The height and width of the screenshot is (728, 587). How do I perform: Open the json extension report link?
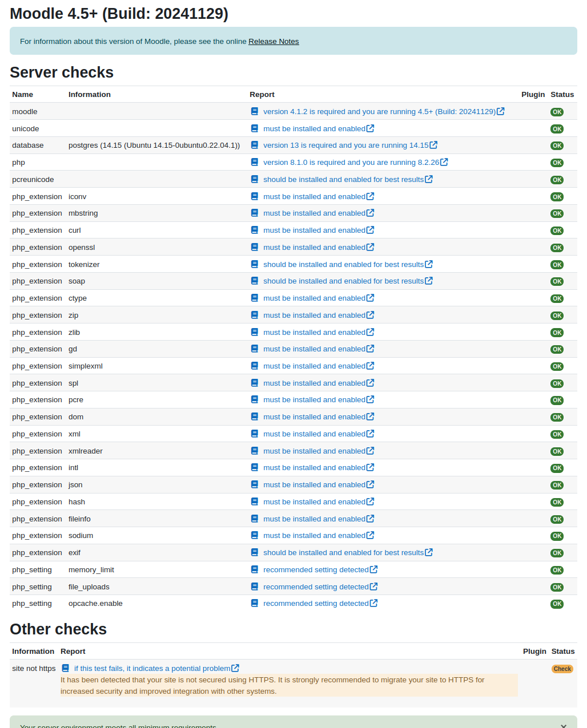coord(314,485)
